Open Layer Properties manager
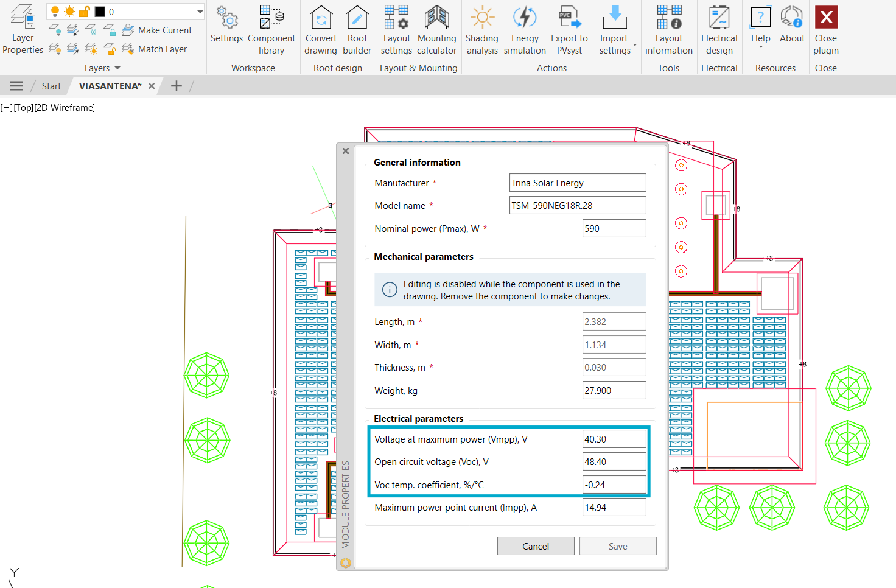This screenshot has width=896, height=588. (23, 29)
